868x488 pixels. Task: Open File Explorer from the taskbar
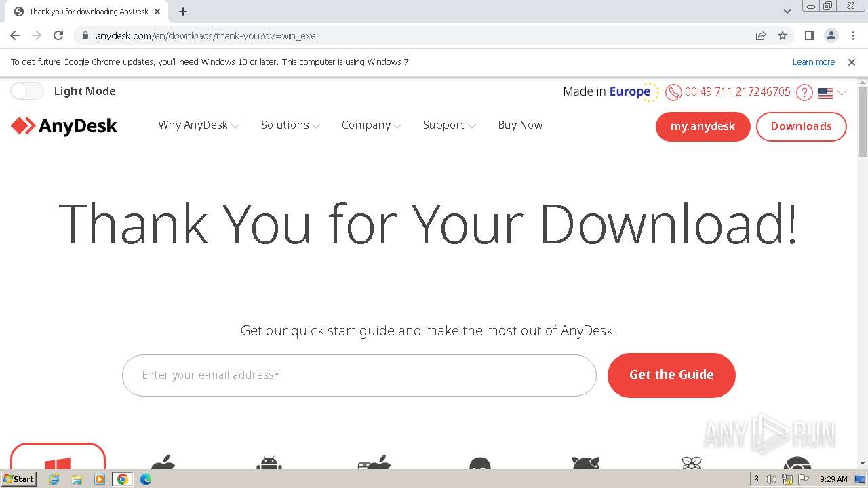[77, 479]
